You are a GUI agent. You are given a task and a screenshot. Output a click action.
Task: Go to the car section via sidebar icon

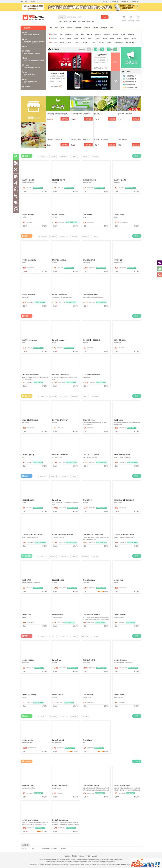click(x=15, y=209)
